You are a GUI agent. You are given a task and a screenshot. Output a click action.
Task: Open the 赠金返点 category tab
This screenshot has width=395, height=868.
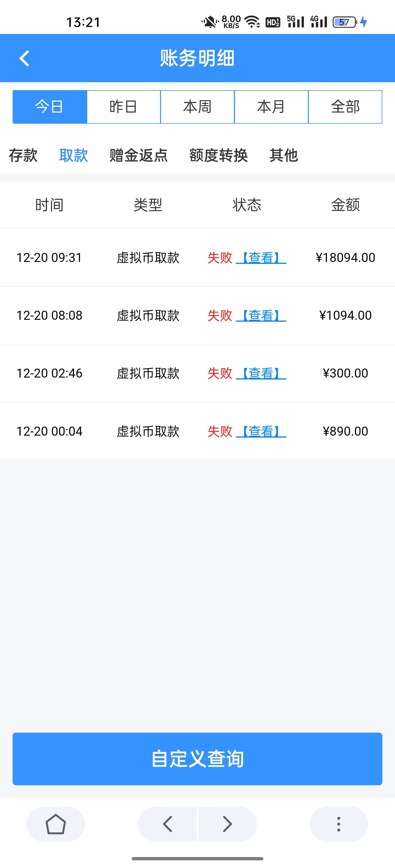138,155
